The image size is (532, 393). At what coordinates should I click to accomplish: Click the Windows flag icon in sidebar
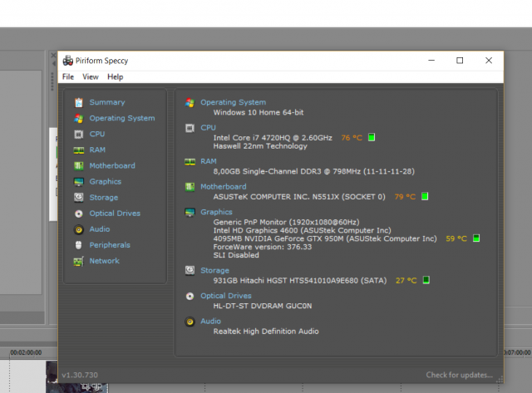[x=79, y=118]
